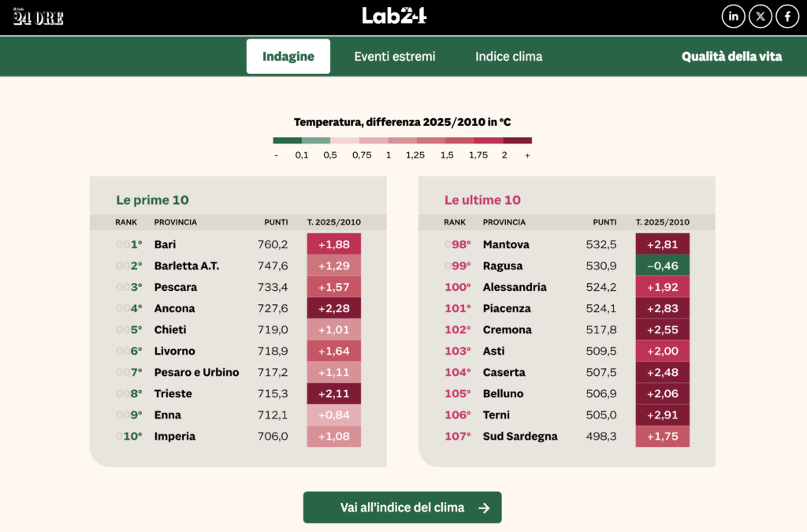Click Ragusa's green −0,46 value
Viewport: 807px width, 532px height.
pyautogui.click(x=662, y=266)
